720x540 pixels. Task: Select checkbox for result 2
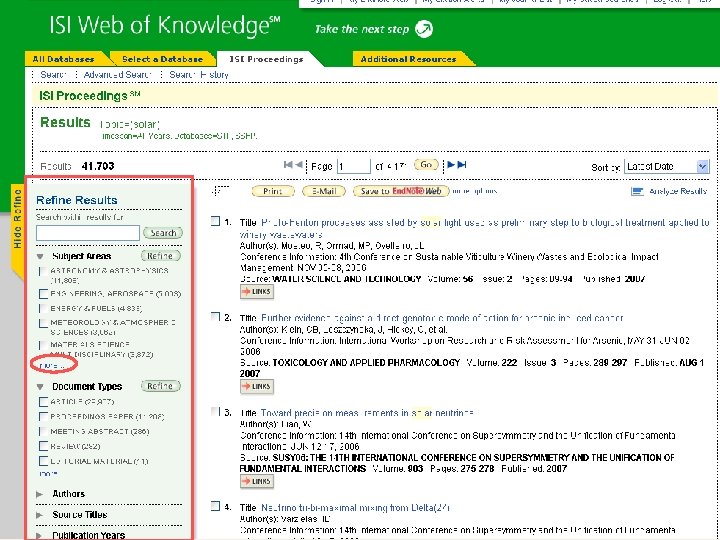pos(215,316)
